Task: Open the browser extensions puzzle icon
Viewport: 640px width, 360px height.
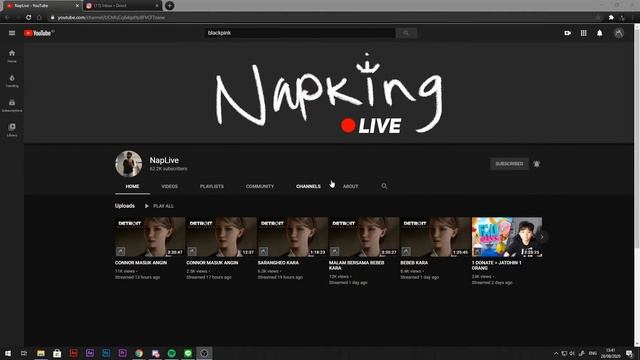Action: [611, 18]
